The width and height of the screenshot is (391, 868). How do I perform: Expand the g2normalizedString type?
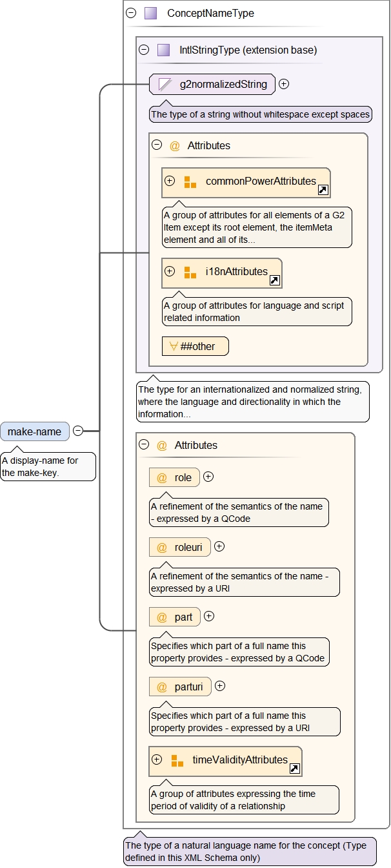[284, 84]
